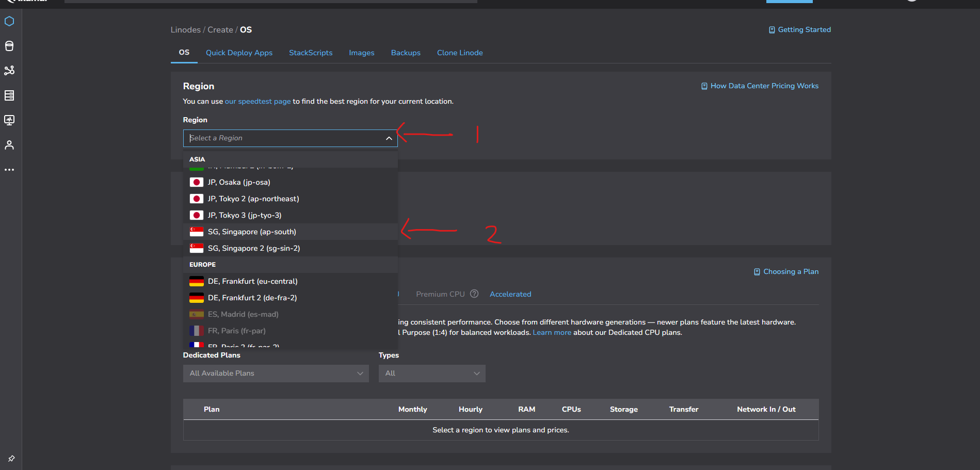
Task: Click the Storage column header
Action: pos(624,410)
